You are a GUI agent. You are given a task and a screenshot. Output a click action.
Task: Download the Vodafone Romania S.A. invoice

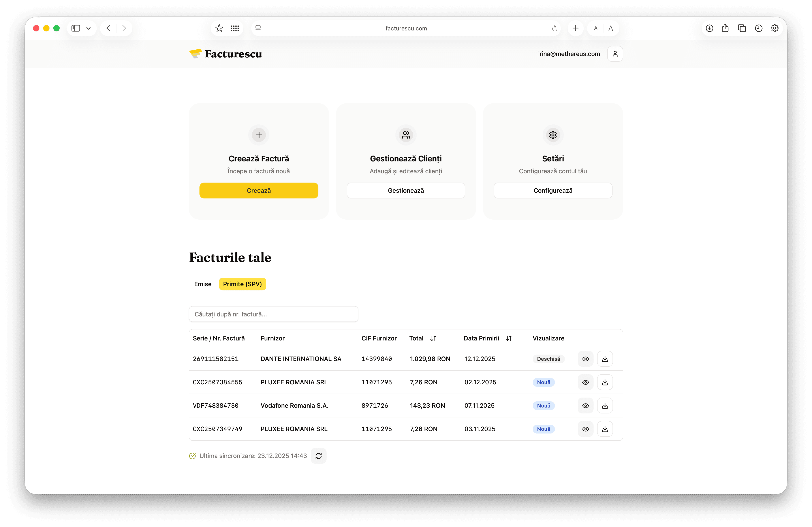tap(605, 405)
